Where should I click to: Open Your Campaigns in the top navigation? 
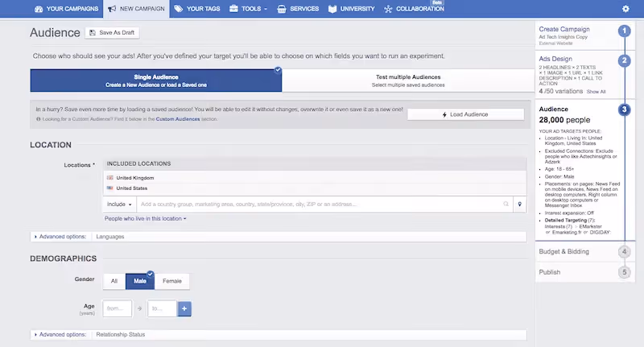pos(67,9)
